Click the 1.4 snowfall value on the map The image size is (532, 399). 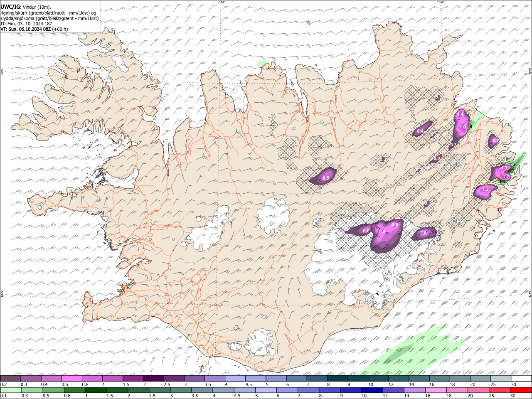click(x=460, y=114)
